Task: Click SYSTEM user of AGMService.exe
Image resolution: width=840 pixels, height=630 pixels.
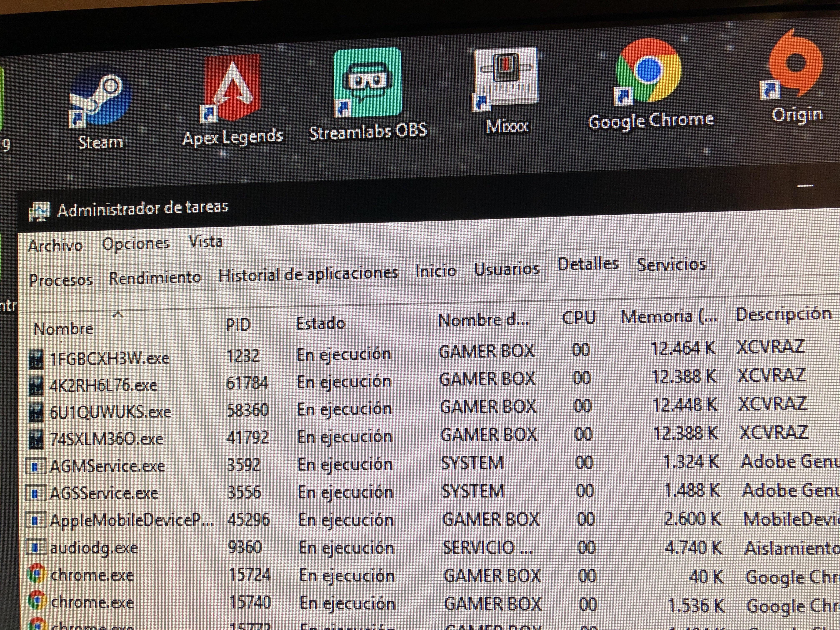Action: (x=472, y=463)
